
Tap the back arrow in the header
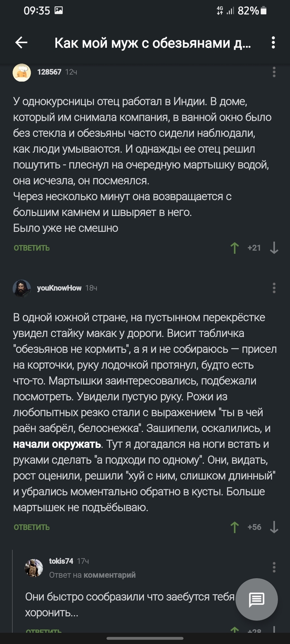point(21,41)
